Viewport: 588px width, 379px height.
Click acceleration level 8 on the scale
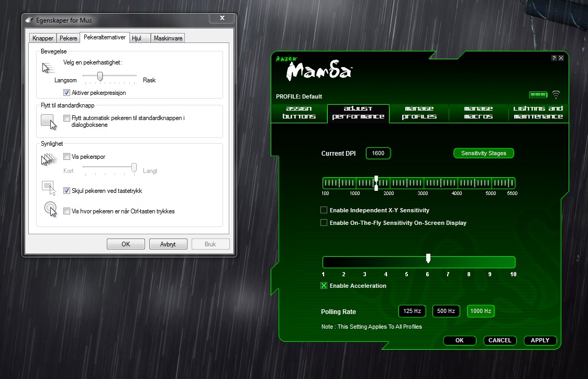click(x=469, y=274)
